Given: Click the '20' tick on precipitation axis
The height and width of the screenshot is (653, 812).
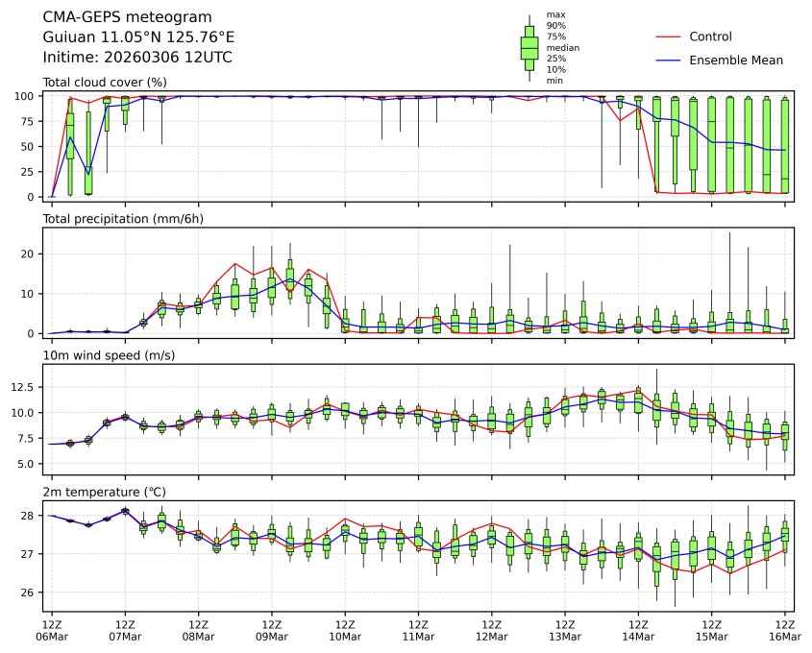Looking at the screenshot, I should 28,254.
